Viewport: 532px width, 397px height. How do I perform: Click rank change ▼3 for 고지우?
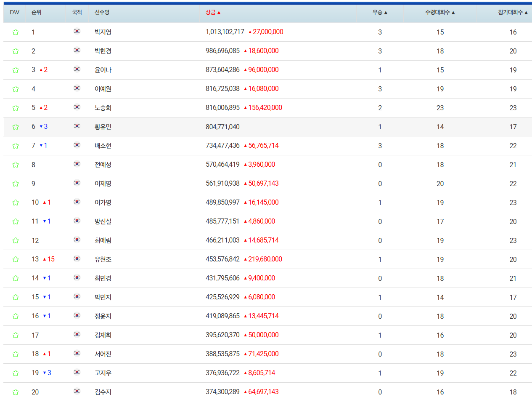47,373
